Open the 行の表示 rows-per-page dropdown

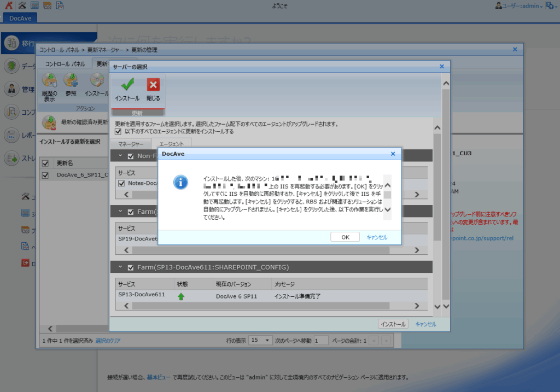point(260,340)
